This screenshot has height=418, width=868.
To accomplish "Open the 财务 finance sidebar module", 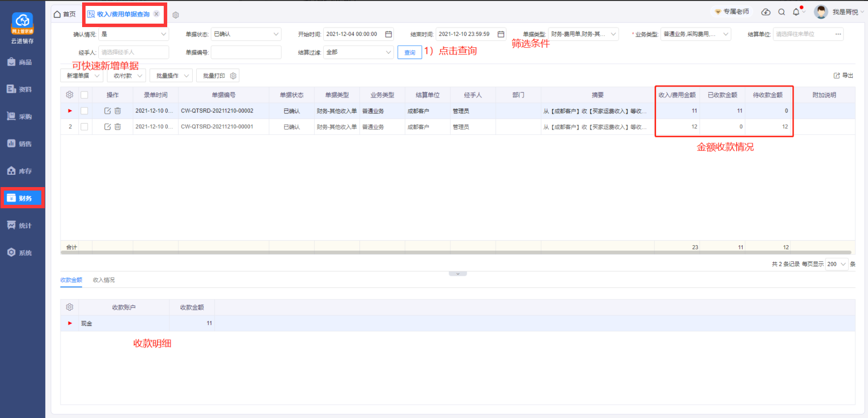I will tap(22, 198).
